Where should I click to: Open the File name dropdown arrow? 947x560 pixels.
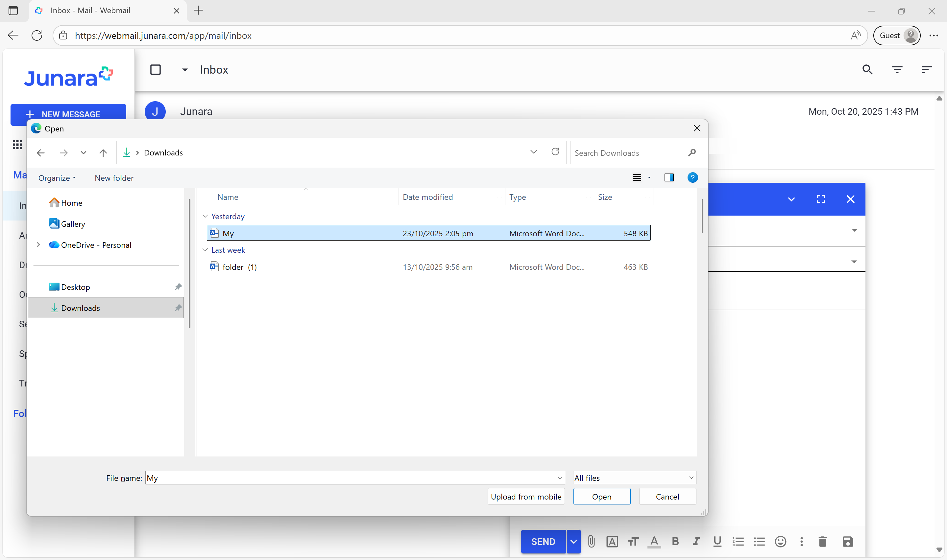pos(559,478)
